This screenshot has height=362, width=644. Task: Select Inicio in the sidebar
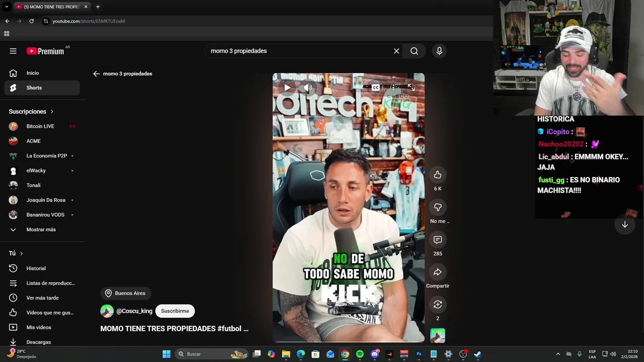click(42, 73)
